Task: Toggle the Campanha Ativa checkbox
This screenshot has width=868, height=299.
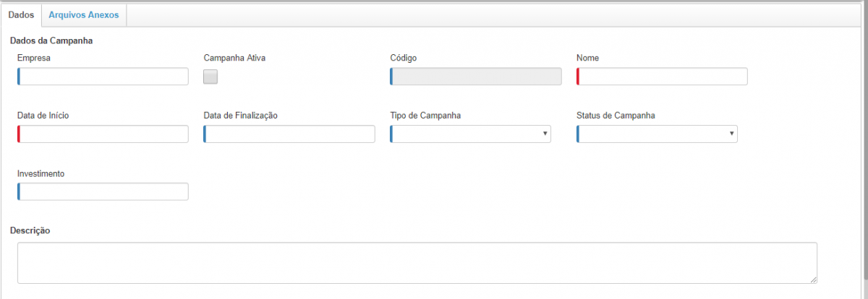Action: [x=210, y=77]
